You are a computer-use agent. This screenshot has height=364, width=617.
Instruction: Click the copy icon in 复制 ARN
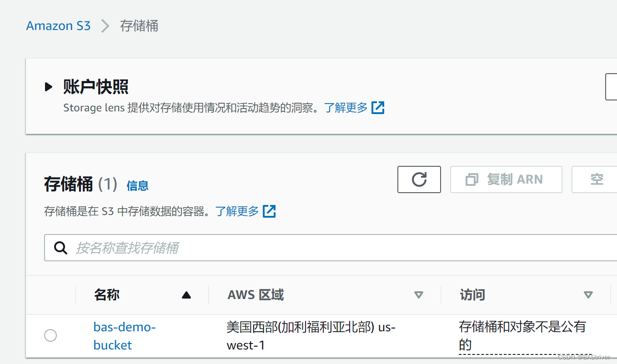coord(472,180)
